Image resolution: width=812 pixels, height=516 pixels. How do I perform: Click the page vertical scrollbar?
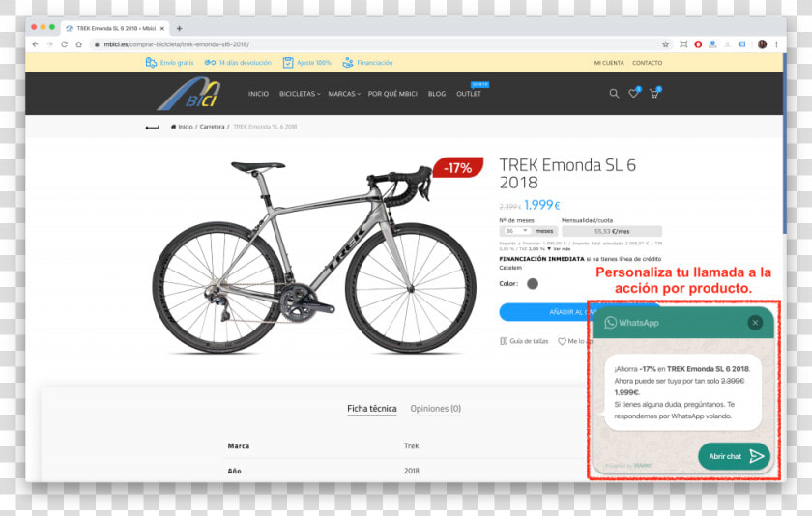[x=785, y=145]
